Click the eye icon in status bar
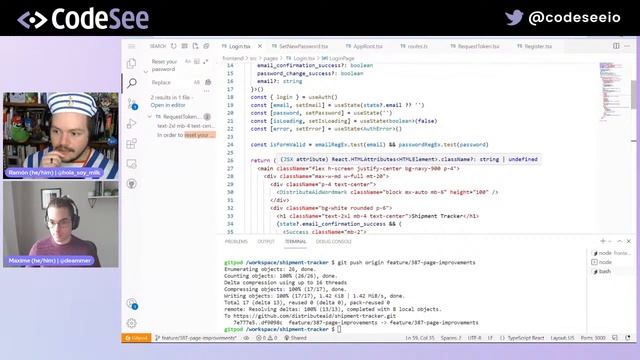Screen dimensions: 640x360 coord(247,338)
